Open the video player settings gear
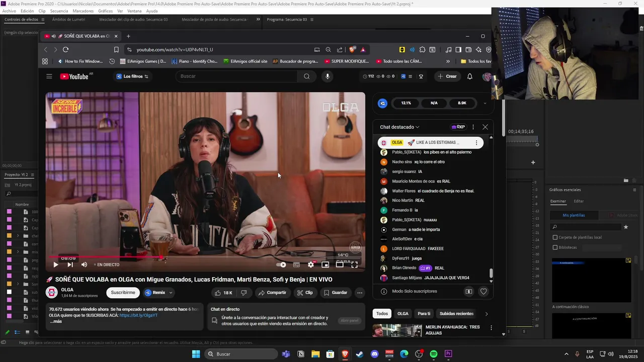This screenshot has height=362, width=644. (311, 264)
